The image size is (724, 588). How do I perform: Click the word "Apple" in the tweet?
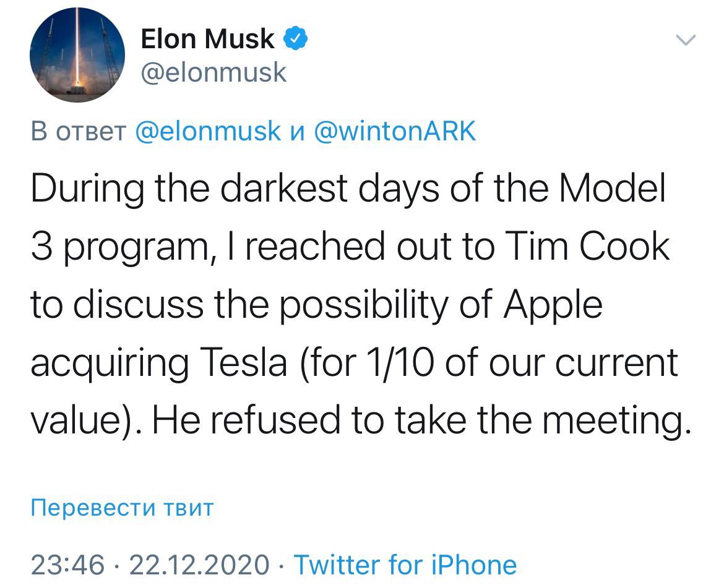pyautogui.click(x=553, y=305)
